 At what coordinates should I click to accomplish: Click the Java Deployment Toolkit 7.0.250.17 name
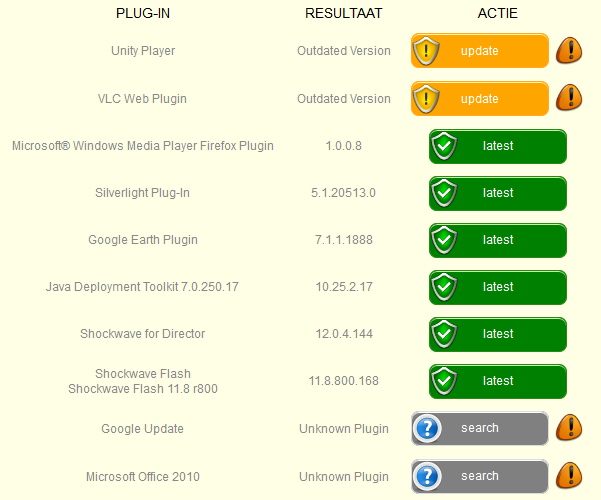pyautogui.click(x=142, y=287)
